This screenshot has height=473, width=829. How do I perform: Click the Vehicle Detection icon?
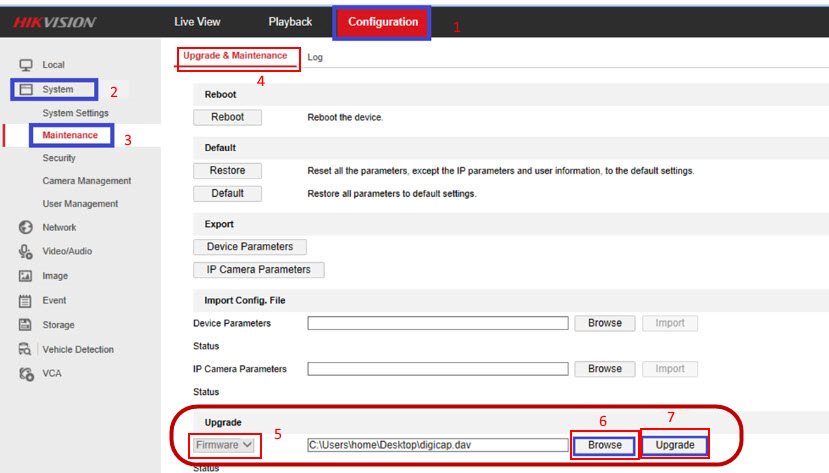click(26, 350)
